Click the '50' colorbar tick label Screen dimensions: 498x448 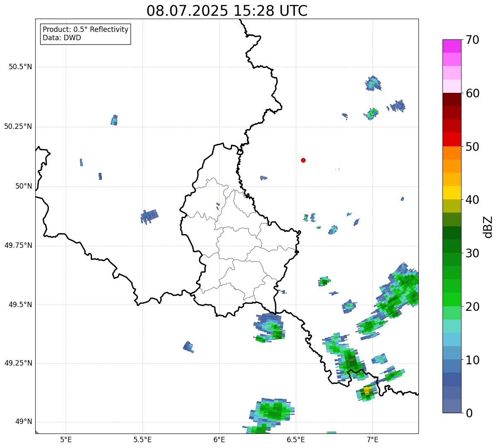coord(472,147)
